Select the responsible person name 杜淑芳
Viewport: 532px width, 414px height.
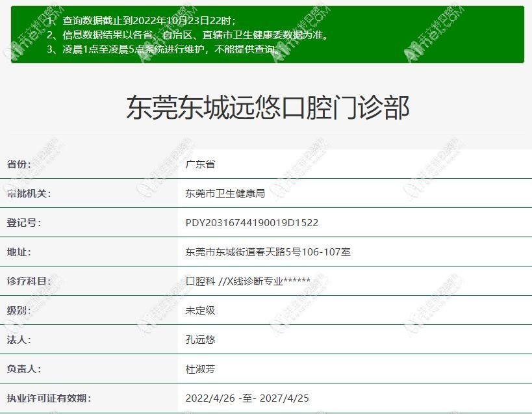click(x=200, y=369)
